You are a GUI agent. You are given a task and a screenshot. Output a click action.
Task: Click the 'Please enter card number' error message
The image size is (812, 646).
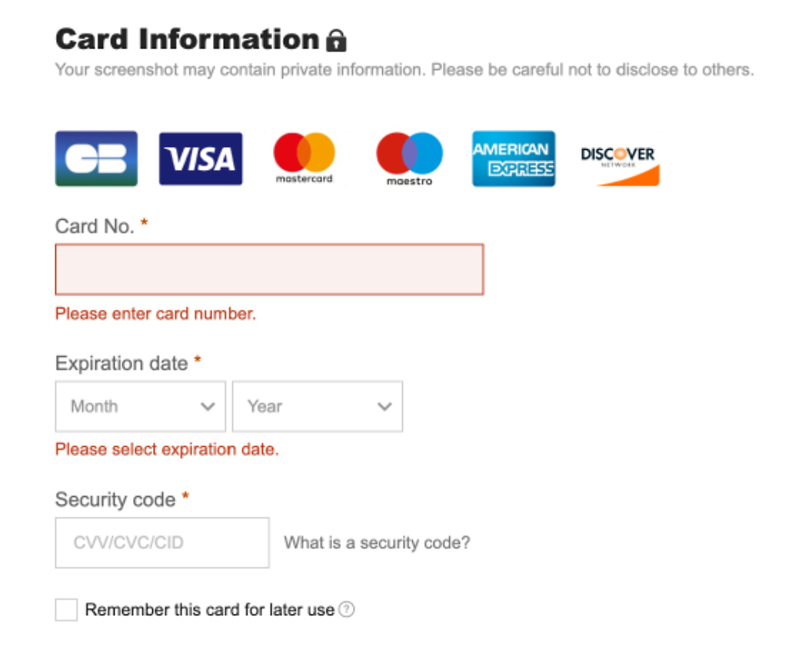coord(155,314)
